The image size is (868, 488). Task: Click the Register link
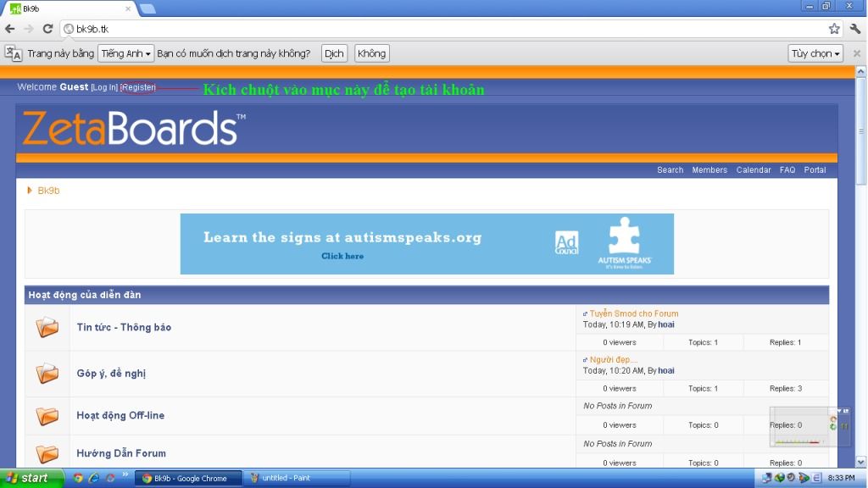click(138, 87)
